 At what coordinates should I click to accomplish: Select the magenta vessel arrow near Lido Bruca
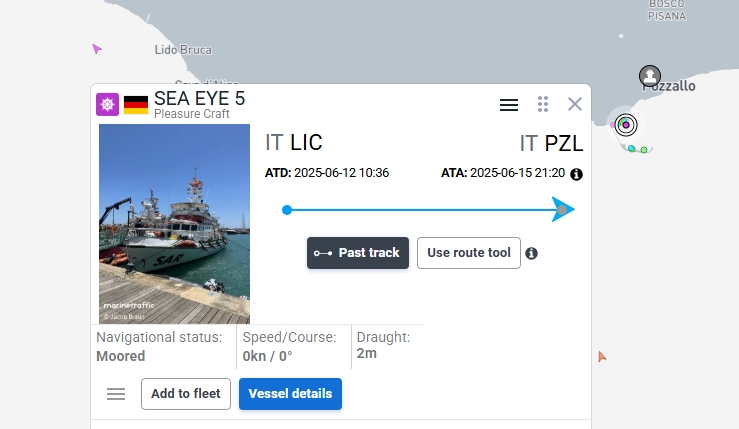97,49
